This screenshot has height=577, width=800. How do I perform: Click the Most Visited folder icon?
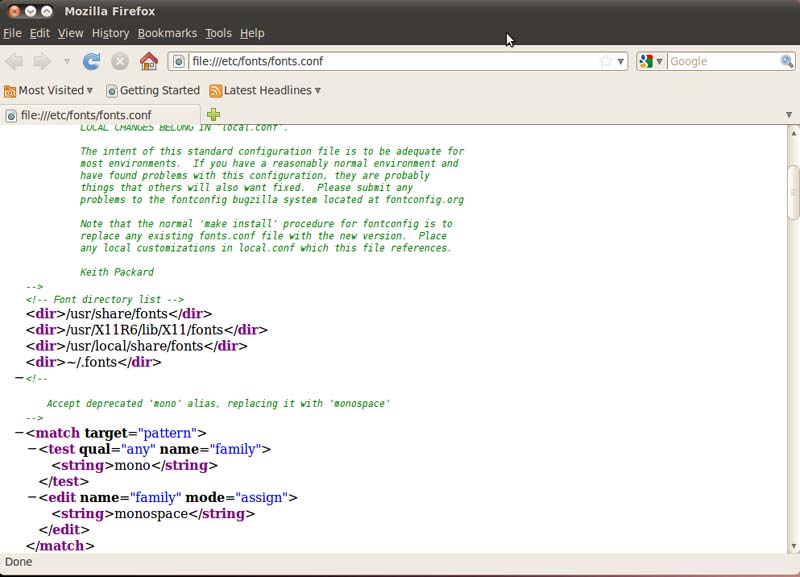(x=10, y=91)
